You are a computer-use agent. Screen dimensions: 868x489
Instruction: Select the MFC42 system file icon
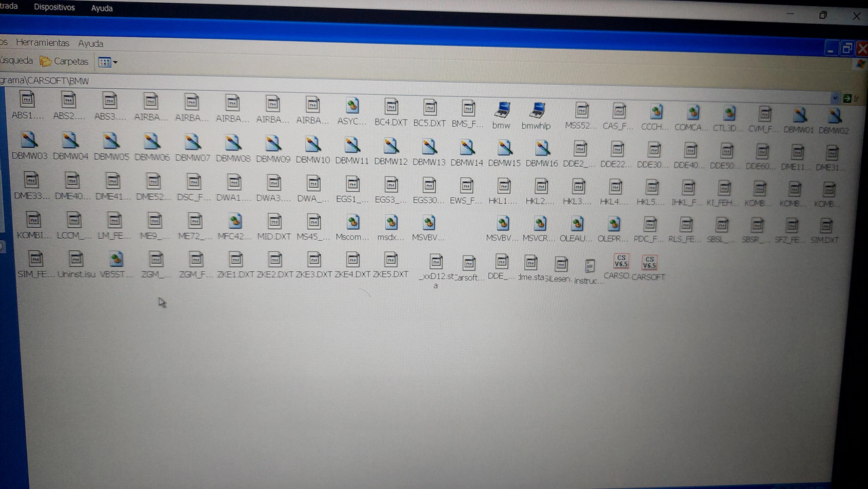point(235,221)
